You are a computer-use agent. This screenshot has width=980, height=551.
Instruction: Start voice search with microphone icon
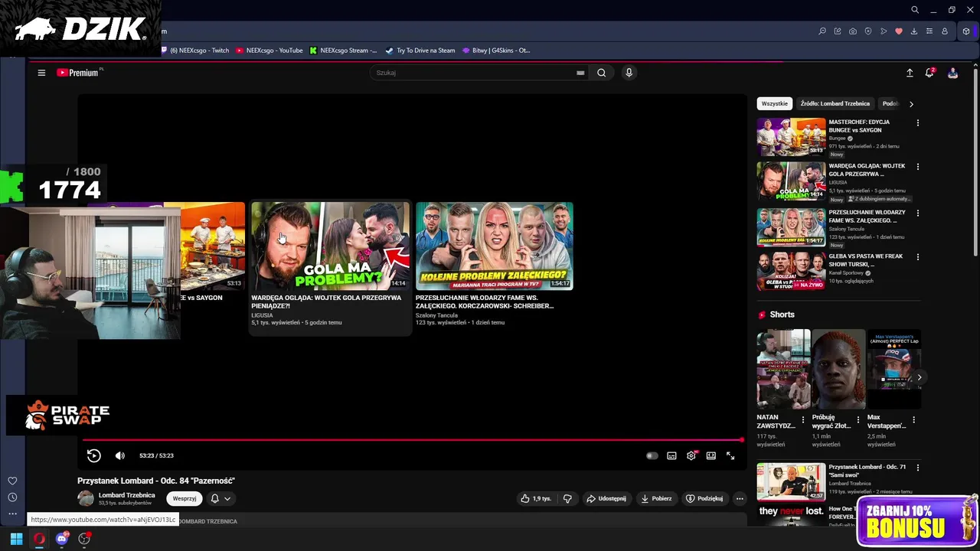[x=629, y=73]
